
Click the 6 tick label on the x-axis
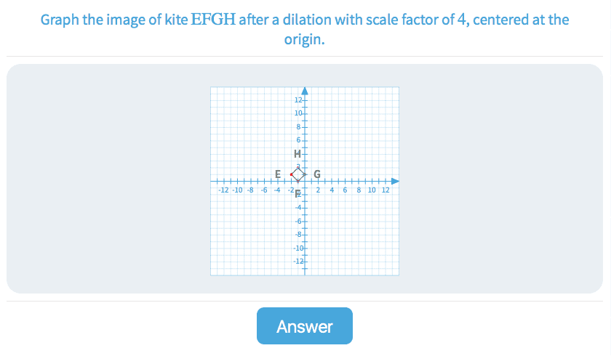[345, 190]
